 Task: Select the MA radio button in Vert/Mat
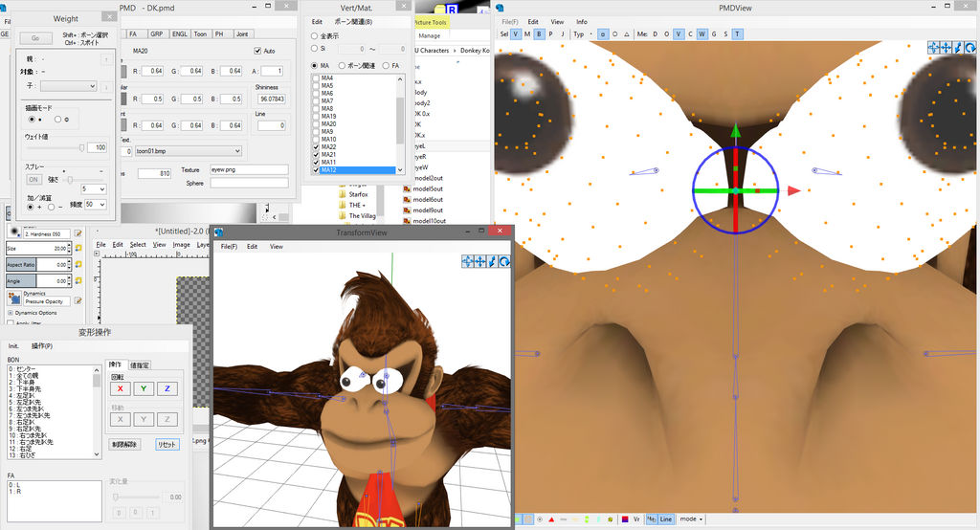pos(314,66)
